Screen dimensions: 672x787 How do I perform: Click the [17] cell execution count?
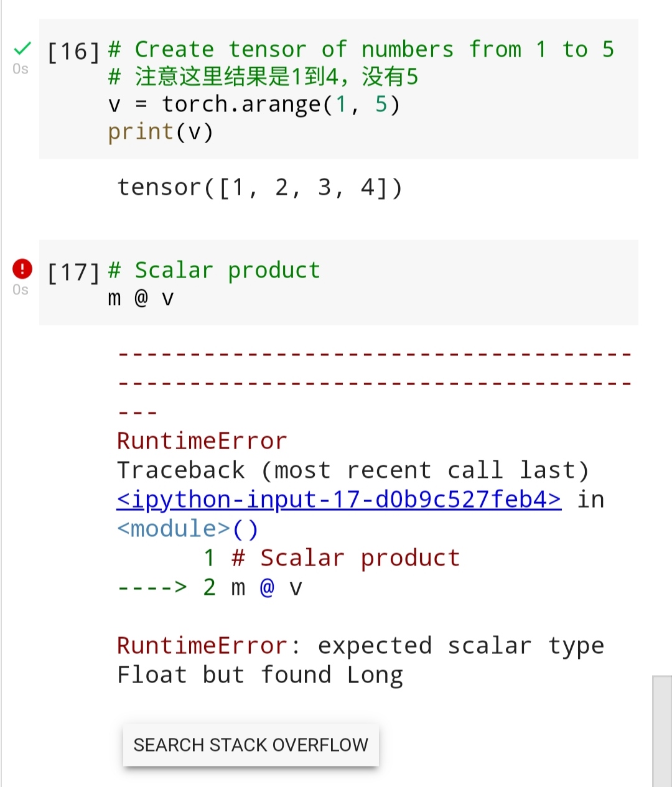click(73, 272)
